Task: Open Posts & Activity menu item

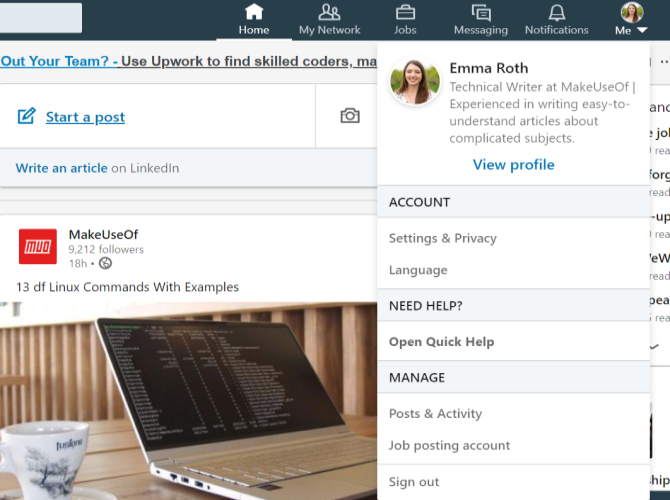Action: [x=435, y=413]
